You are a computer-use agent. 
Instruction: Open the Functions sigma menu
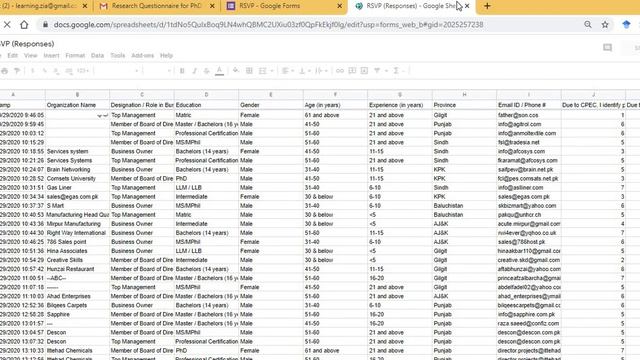pos(396,71)
